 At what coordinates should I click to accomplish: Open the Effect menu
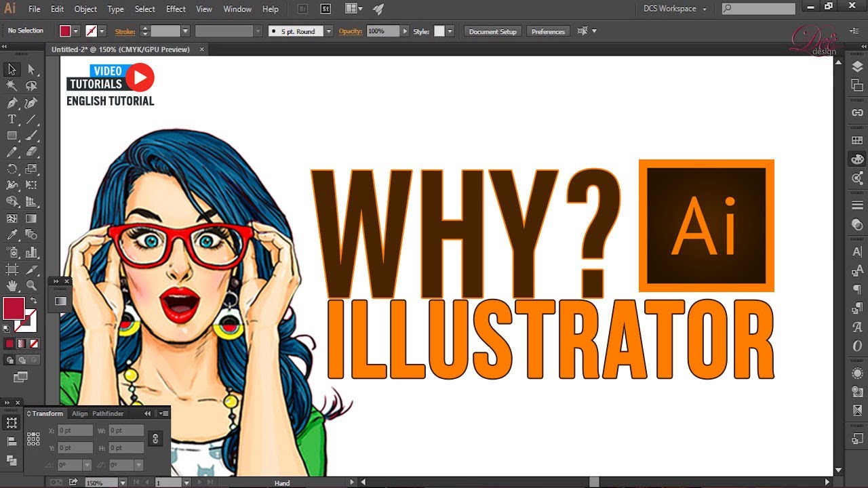176,9
